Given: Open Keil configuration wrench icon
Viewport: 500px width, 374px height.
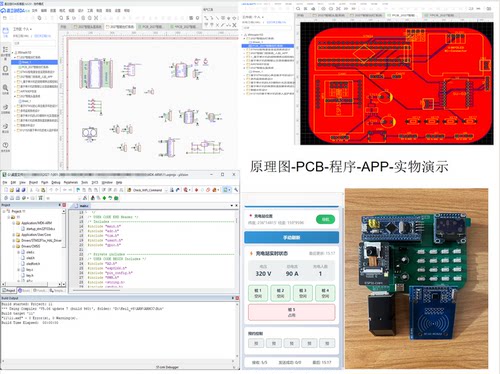Looking at the screenshot, I should [x=236, y=190].
